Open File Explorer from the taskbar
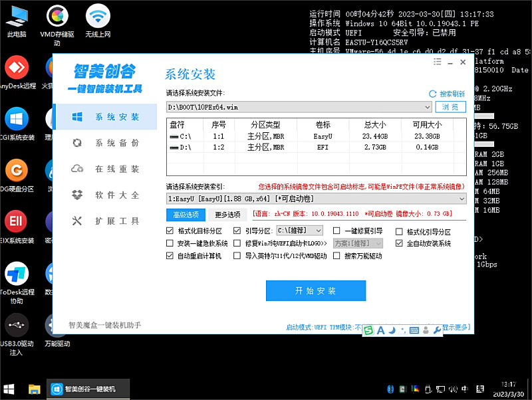532x400 pixels. point(35,389)
